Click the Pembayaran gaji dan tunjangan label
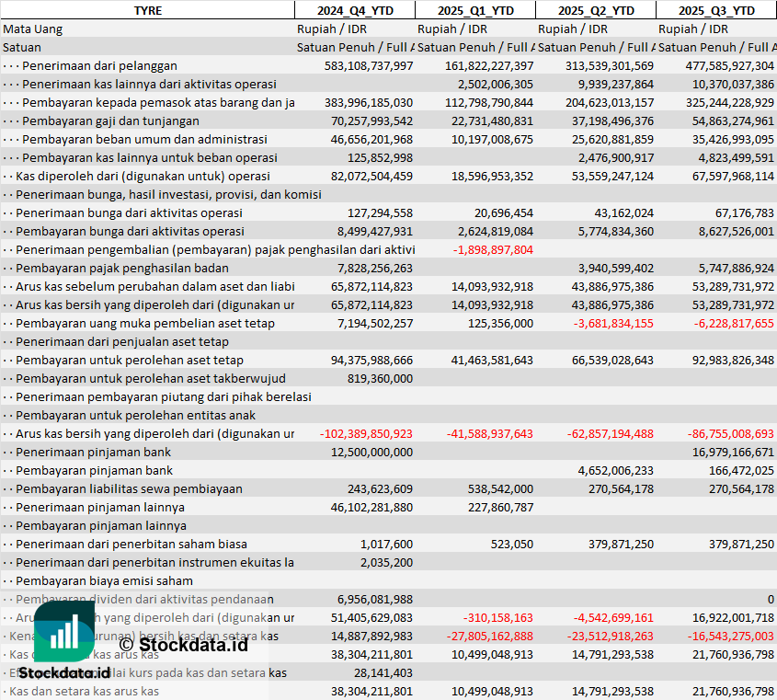The height and width of the screenshot is (700, 777). click(x=110, y=120)
